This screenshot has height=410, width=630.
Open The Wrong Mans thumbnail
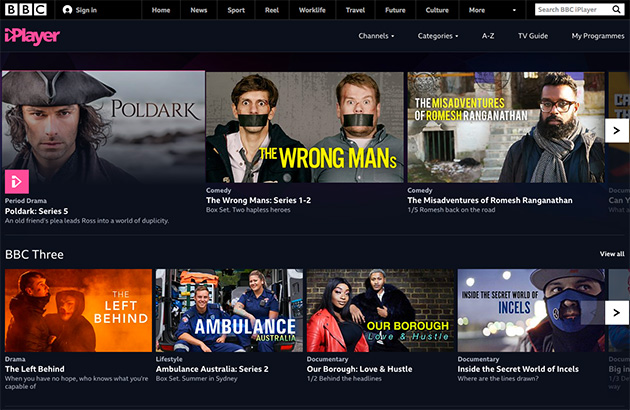coord(305,127)
